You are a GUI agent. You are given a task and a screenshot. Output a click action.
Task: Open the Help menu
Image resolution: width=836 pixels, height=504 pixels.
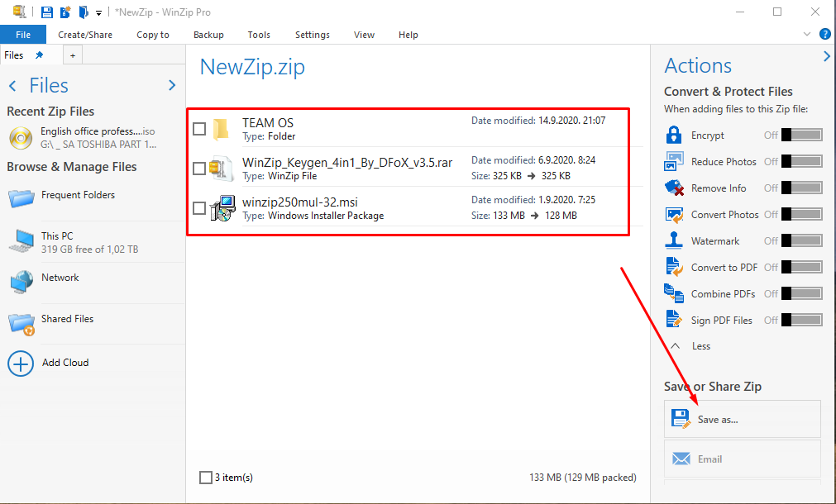[408, 35]
